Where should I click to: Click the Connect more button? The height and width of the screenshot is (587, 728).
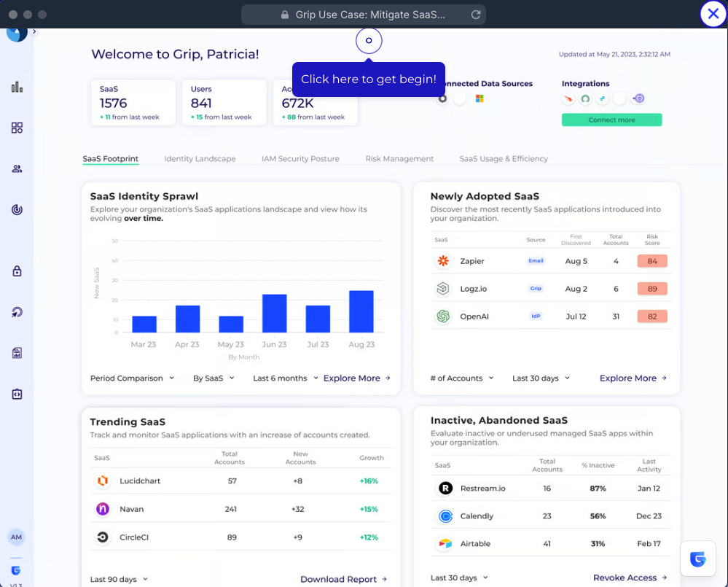(611, 120)
